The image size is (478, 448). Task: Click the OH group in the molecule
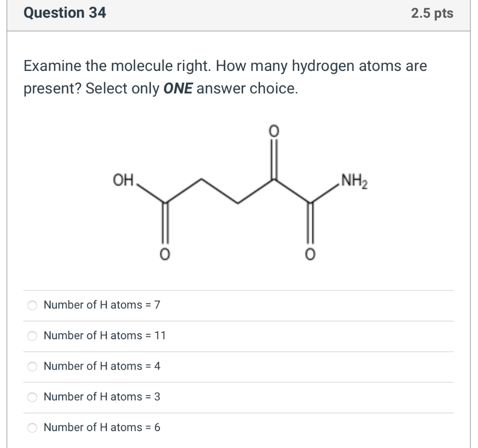coord(122,180)
